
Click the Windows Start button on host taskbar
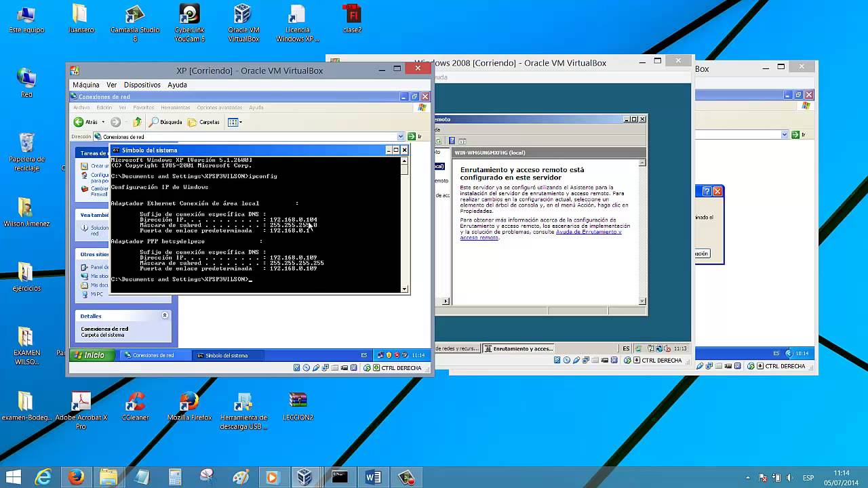coord(12,477)
